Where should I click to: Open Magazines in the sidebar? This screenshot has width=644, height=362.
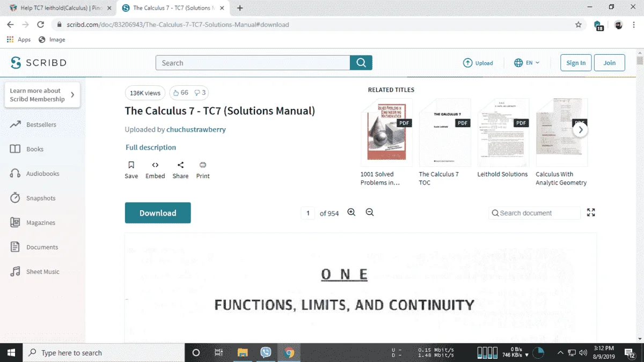[x=33, y=223]
